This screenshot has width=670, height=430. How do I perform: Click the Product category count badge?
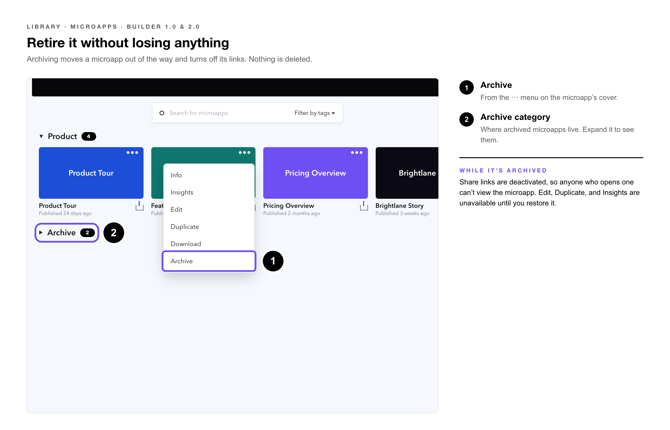pos(89,136)
